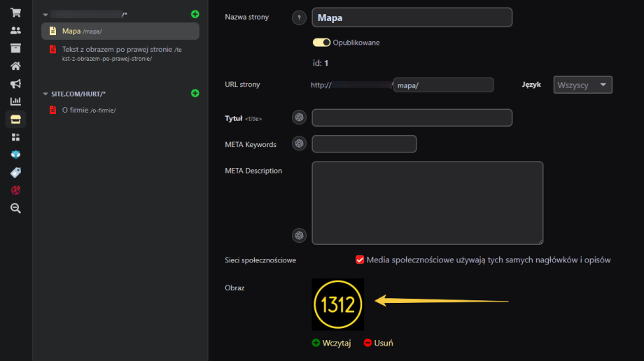Click the 1312 image thumbnail
The height and width of the screenshot is (361, 644).
338,304
